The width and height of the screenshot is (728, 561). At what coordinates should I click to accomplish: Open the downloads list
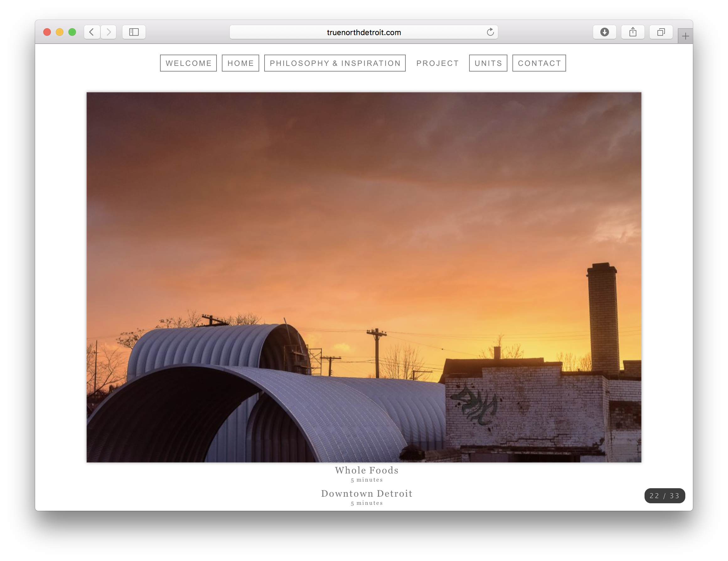pyautogui.click(x=604, y=32)
